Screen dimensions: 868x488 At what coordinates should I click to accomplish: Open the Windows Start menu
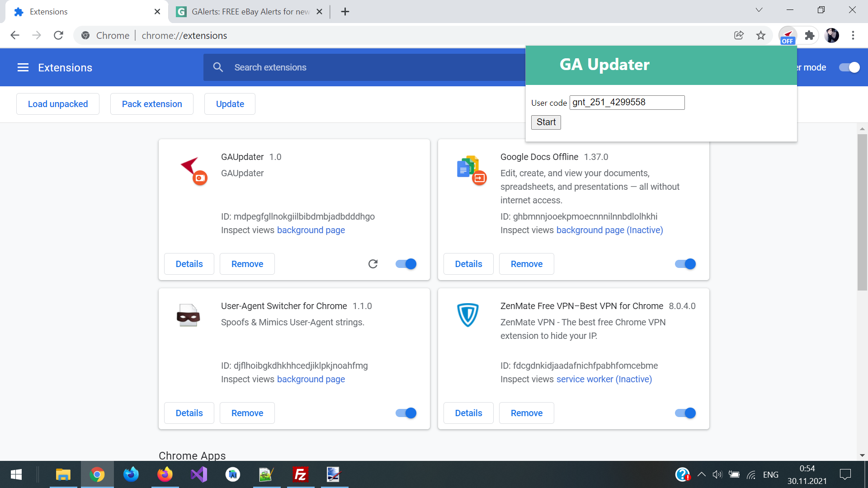(x=16, y=474)
